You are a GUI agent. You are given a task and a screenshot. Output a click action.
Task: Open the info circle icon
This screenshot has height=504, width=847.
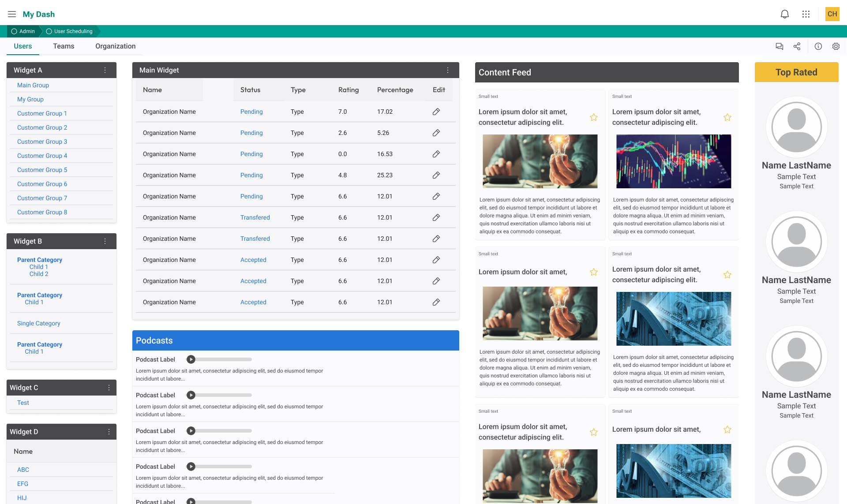point(818,46)
